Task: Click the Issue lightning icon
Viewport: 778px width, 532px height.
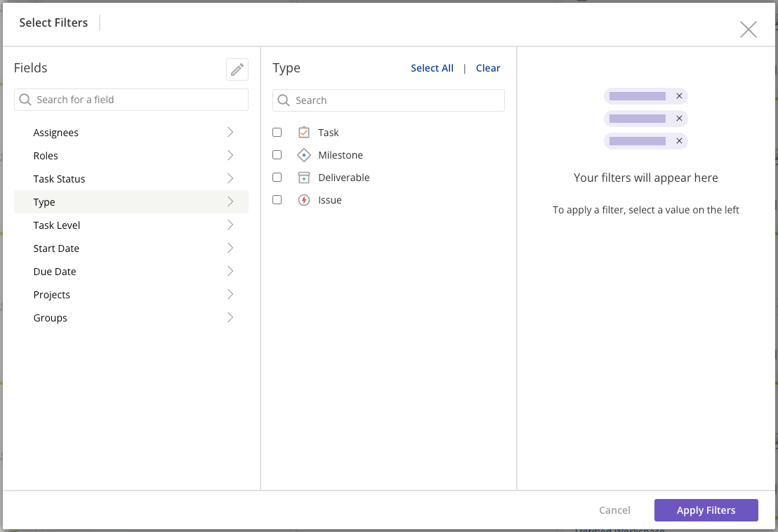Action: [303, 200]
